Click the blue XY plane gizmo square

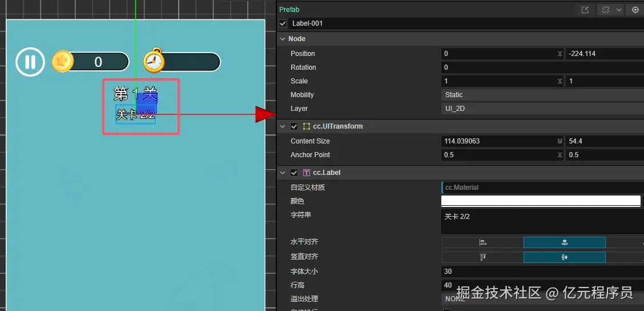tap(147, 105)
